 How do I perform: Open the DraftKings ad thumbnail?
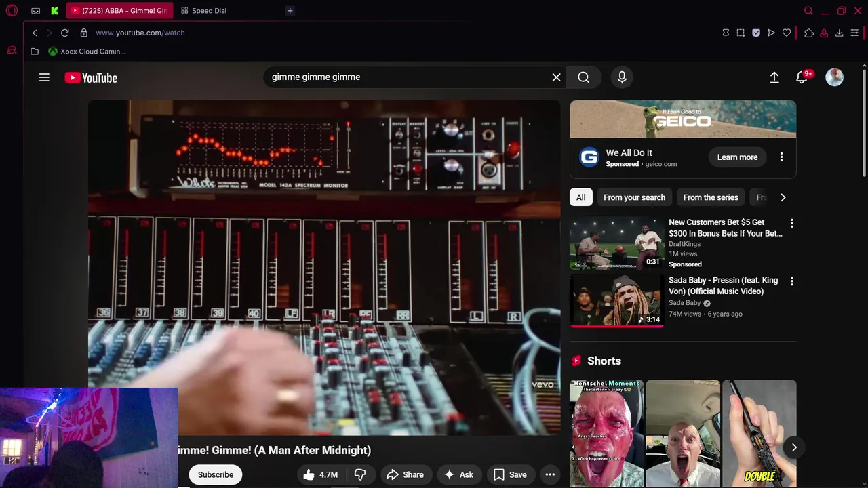(x=616, y=243)
